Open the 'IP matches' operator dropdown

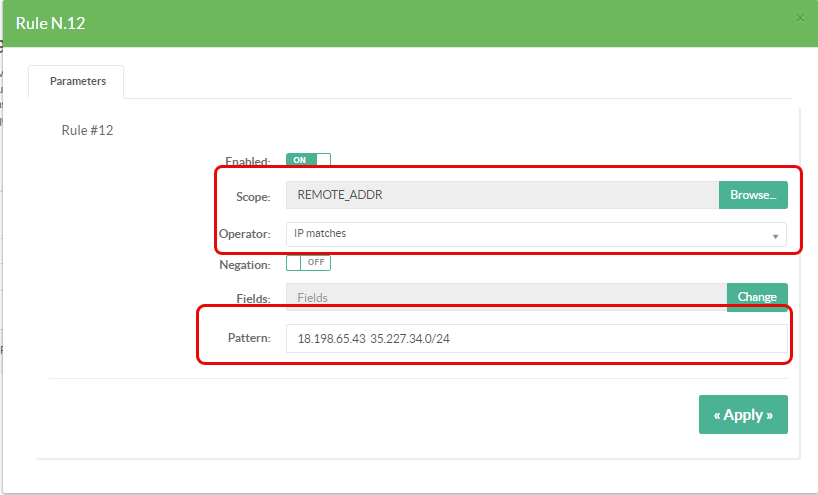pos(535,234)
